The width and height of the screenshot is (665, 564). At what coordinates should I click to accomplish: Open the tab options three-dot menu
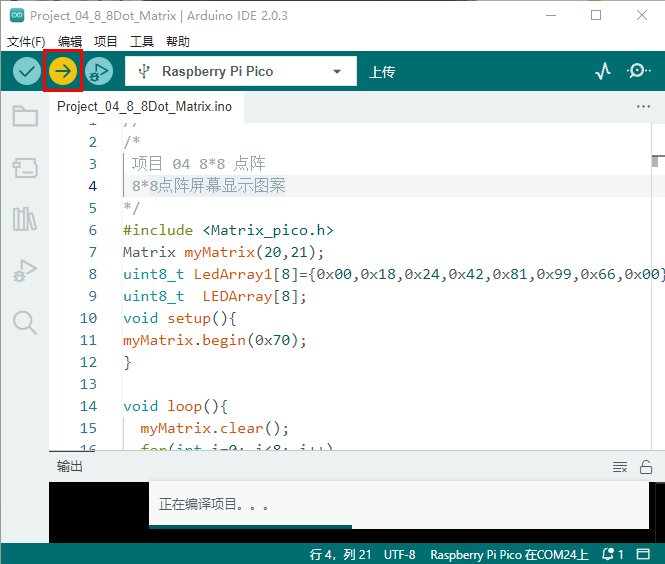click(x=643, y=106)
